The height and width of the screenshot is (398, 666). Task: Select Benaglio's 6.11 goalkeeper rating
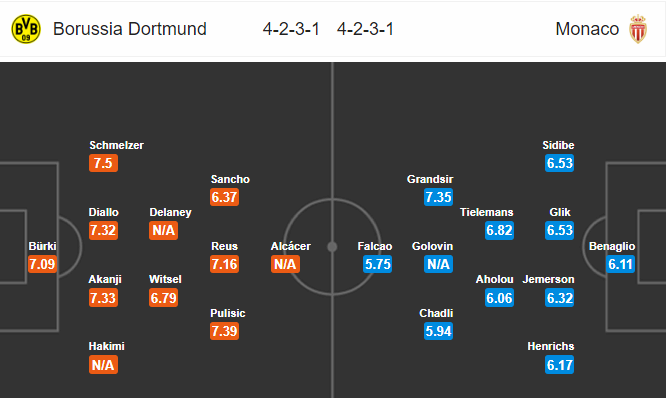(621, 264)
